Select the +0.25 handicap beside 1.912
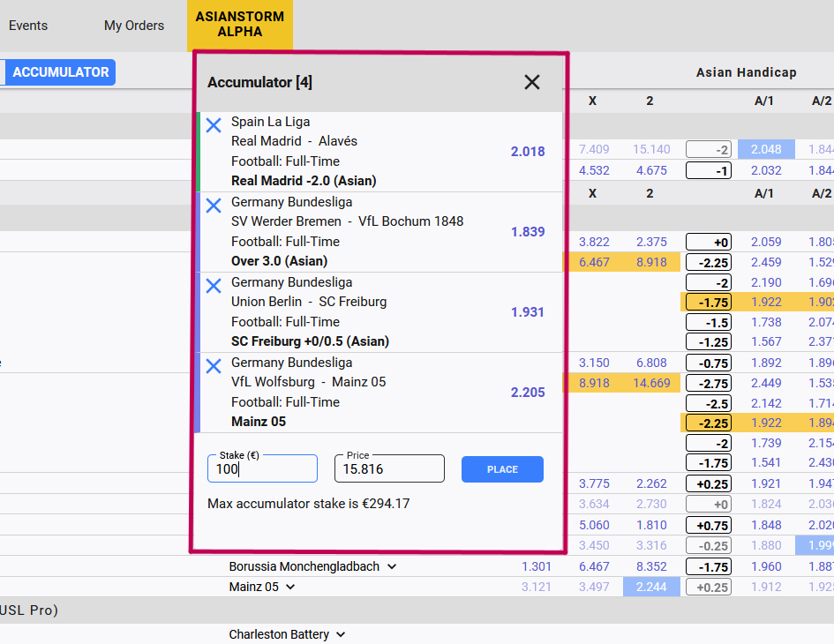The height and width of the screenshot is (644, 834). tap(709, 587)
